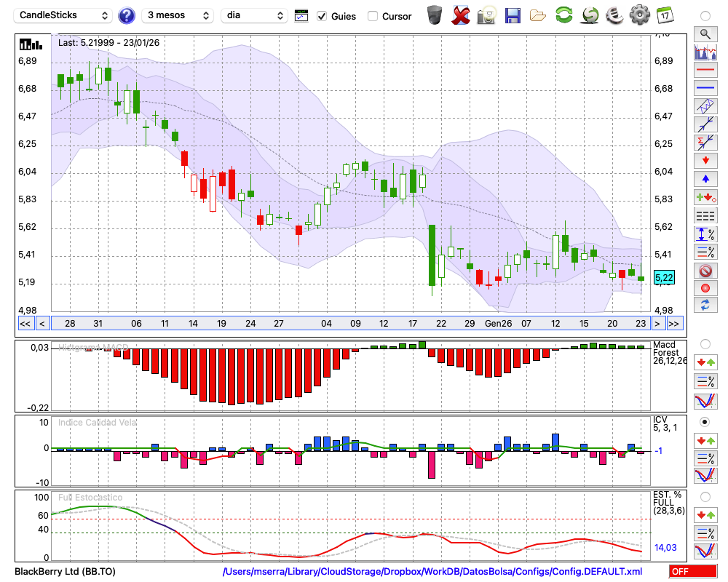
Task: Select the radio button beside EST. % FULL panel
Action: click(705, 497)
